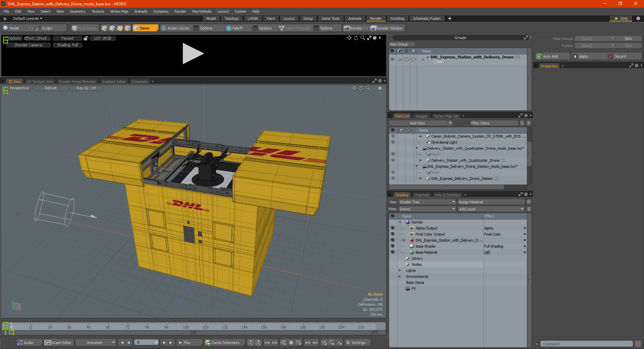644x349 pixels.
Task: Toggle visibility of Base Material layer
Action: coord(392,252)
